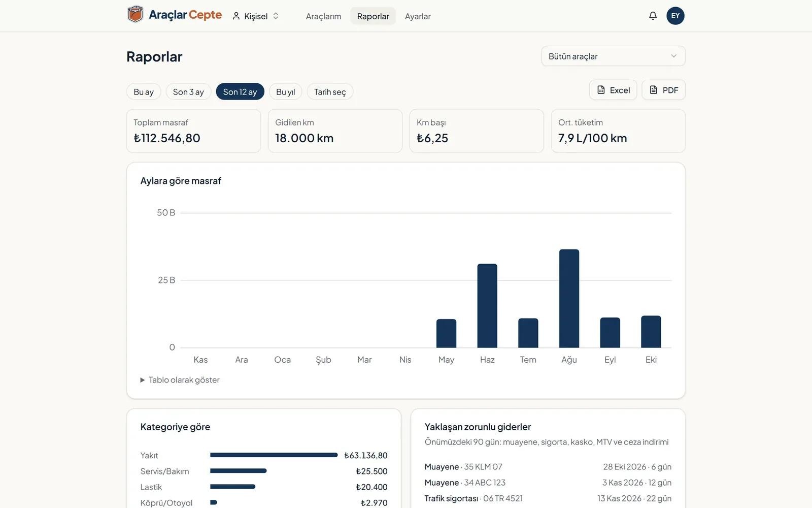Viewport: 812px width, 508px height.
Task: Click the Yakıt amount ₺63.136,80
Action: coord(366,456)
